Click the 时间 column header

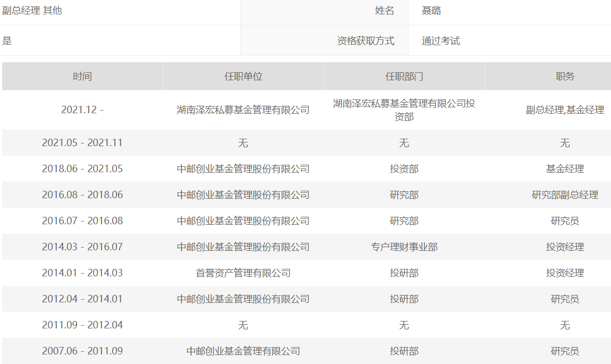click(82, 77)
